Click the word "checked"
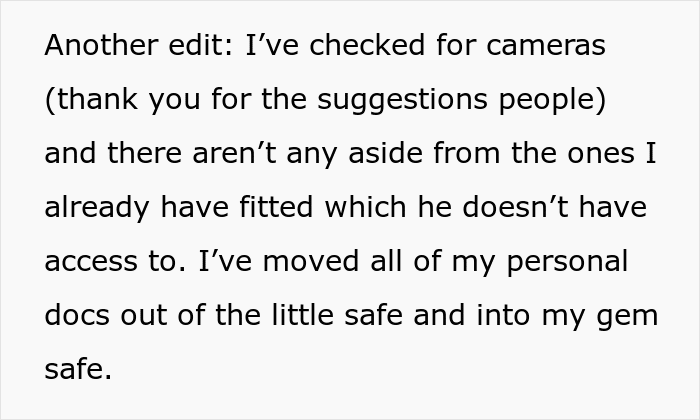 pyautogui.click(x=367, y=45)
